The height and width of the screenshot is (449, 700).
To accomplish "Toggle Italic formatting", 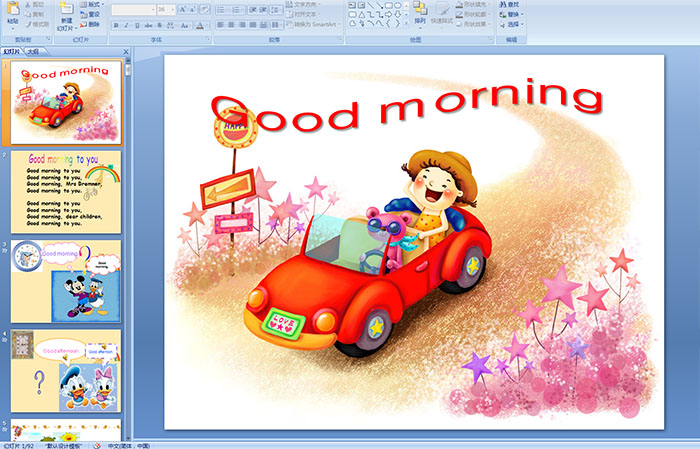I will click(x=127, y=25).
